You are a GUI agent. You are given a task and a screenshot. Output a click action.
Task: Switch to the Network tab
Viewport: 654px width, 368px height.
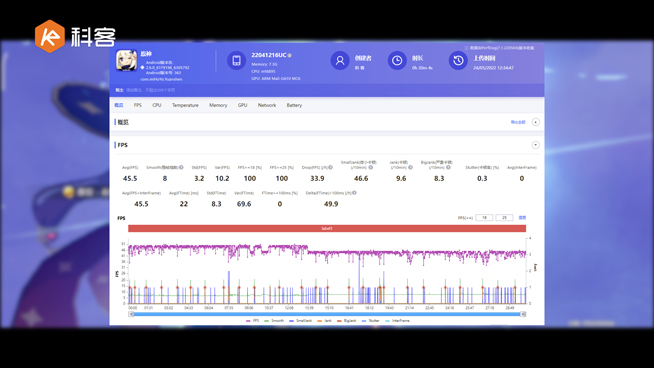[267, 105]
